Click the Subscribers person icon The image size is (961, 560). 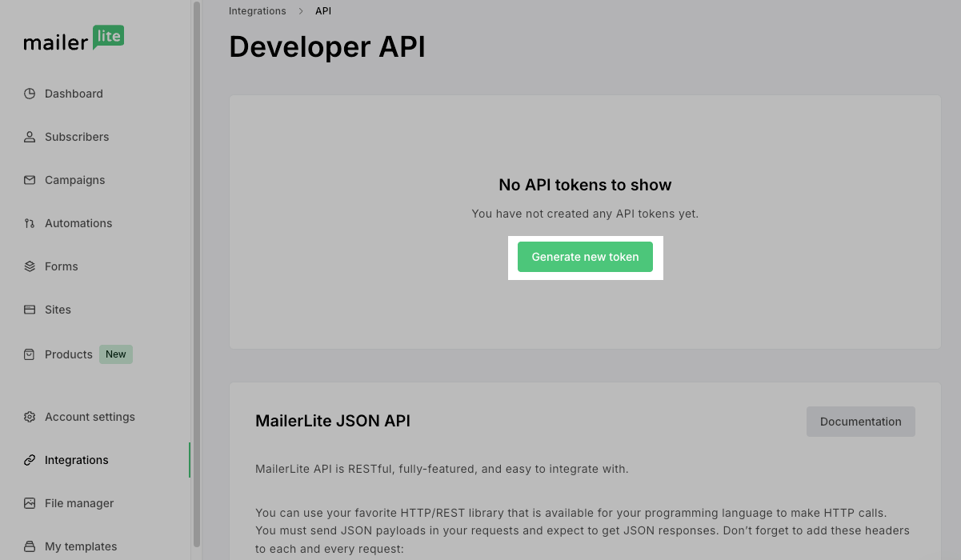[30, 137]
